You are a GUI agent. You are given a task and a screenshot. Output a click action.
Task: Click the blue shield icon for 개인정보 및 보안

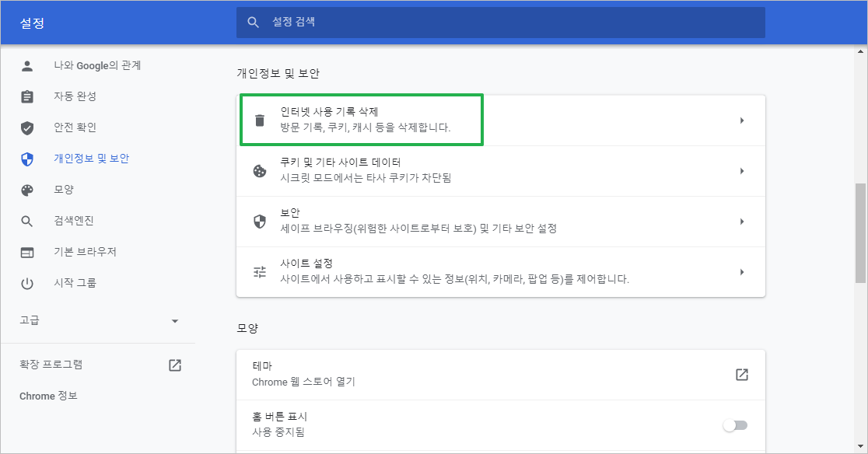coord(27,159)
